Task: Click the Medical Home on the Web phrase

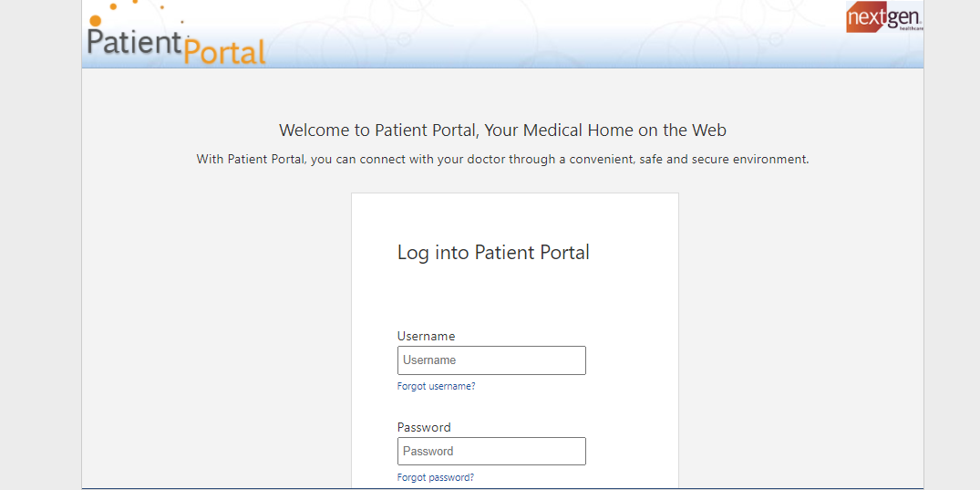Action: (625, 130)
